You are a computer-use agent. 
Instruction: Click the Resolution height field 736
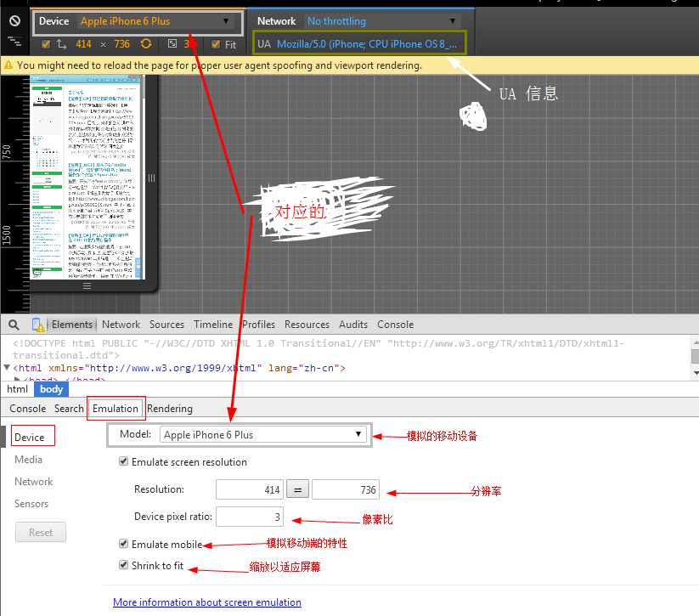click(346, 489)
